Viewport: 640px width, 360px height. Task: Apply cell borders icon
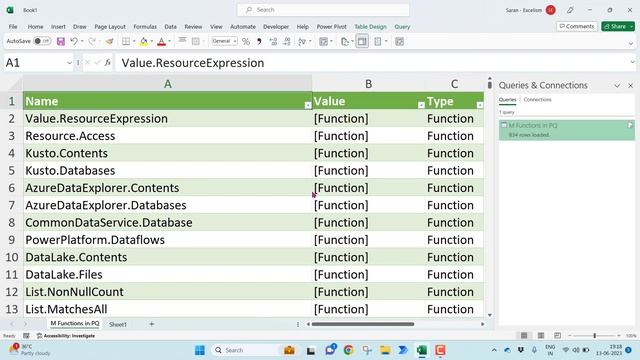[x=126, y=41]
